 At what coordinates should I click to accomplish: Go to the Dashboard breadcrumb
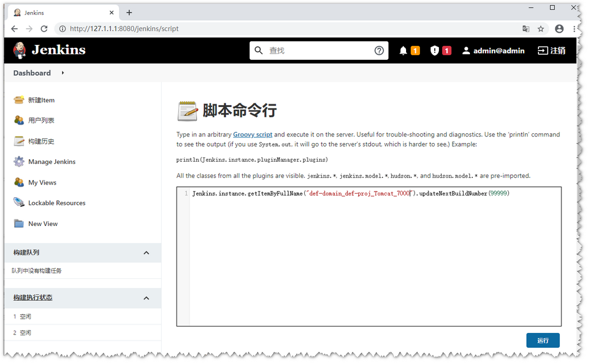pyautogui.click(x=32, y=73)
